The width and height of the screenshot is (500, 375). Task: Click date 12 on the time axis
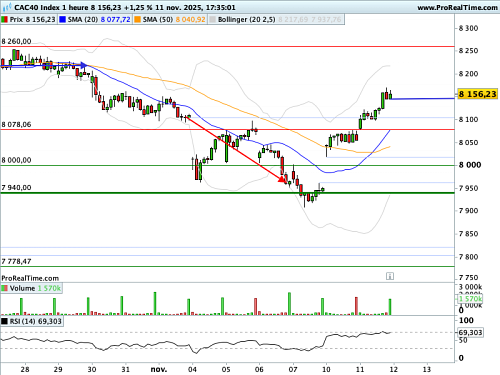tap(393, 369)
